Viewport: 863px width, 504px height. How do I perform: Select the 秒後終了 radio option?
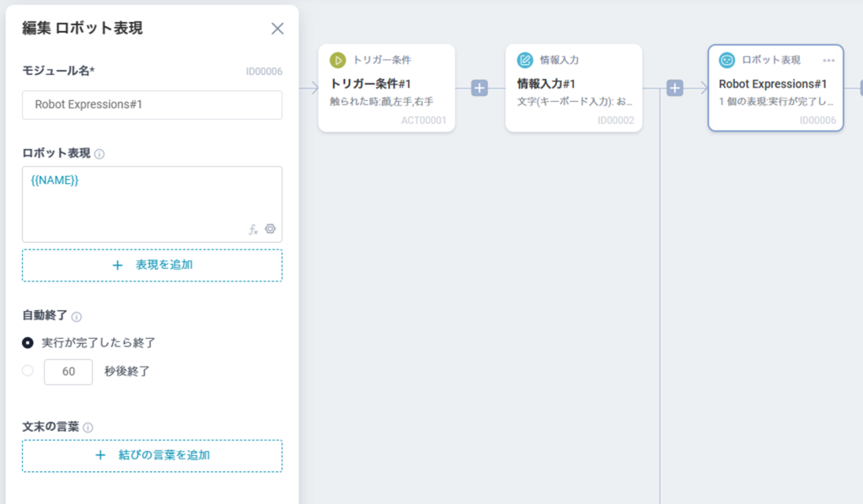pyautogui.click(x=28, y=371)
